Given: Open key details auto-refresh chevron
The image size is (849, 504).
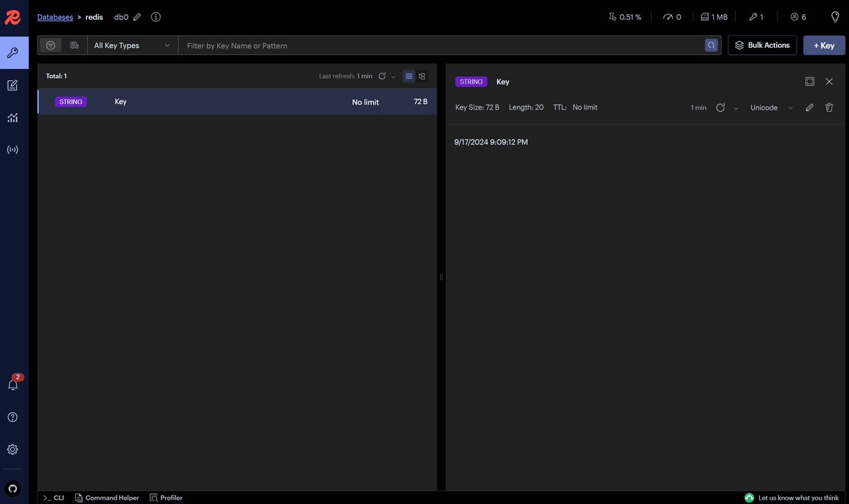Looking at the screenshot, I should pos(736,108).
